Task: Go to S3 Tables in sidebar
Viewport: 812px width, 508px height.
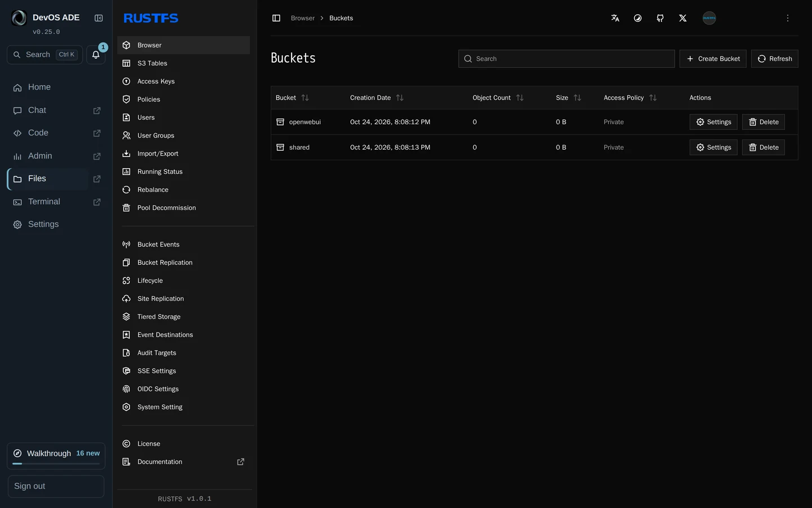Action: pyautogui.click(x=183, y=63)
